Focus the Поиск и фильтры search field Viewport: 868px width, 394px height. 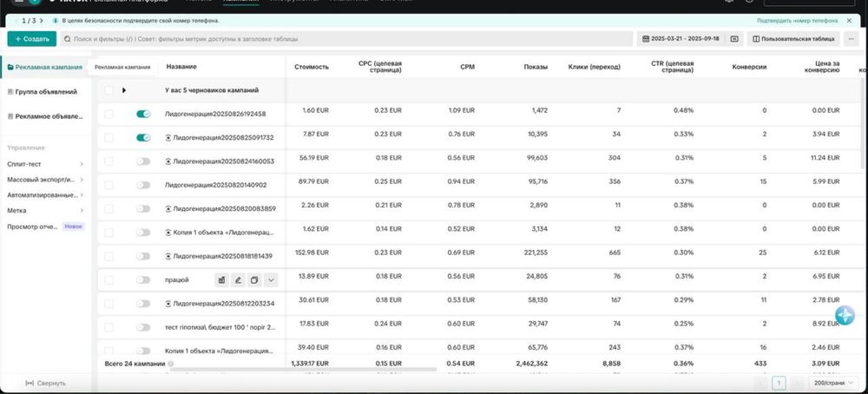pos(346,39)
